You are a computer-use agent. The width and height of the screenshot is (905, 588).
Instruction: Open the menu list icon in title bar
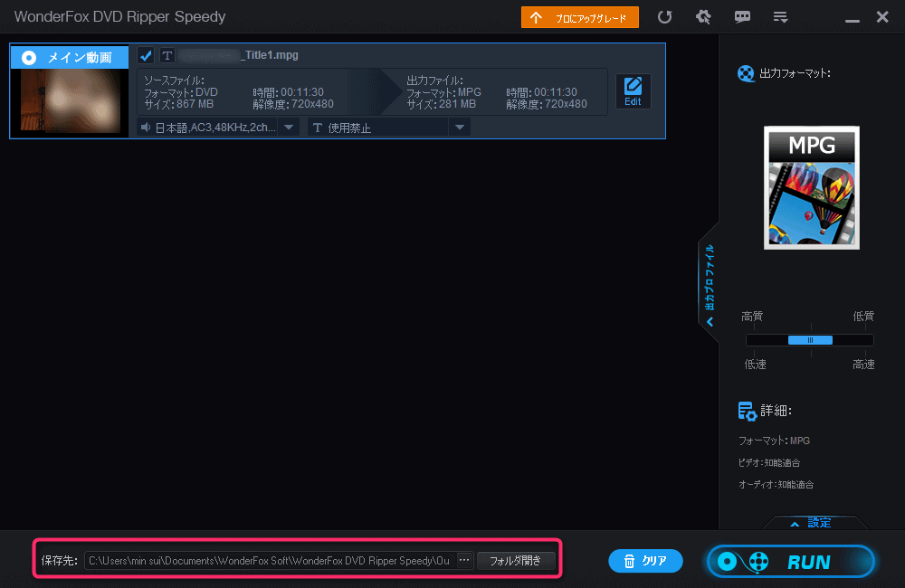click(x=780, y=17)
